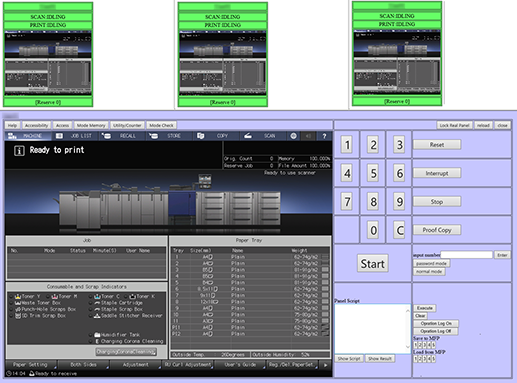
Task: Switch to the JOB LIST tab
Action: click(x=75, y=136)
